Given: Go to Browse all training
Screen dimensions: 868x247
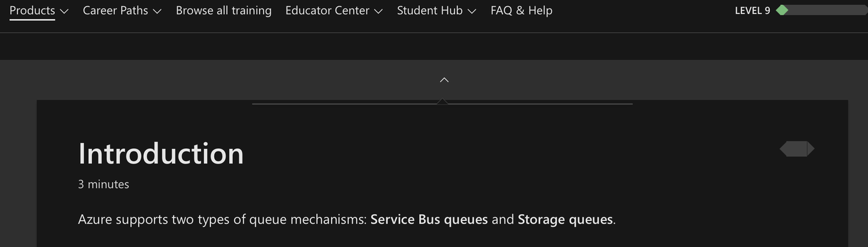Looking at the screenshot, I should [x=223, y=10].
